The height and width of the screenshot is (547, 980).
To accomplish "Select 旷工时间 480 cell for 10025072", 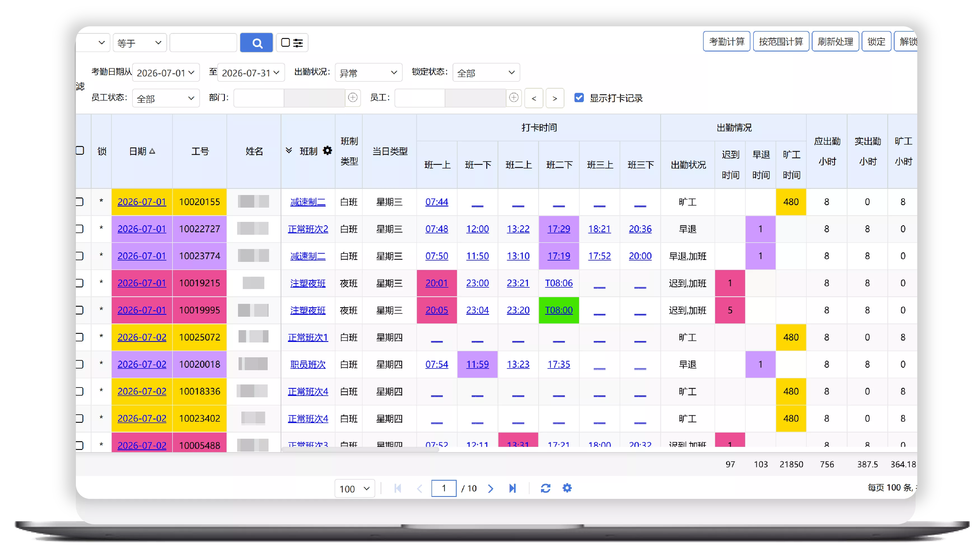I will 791,337.
